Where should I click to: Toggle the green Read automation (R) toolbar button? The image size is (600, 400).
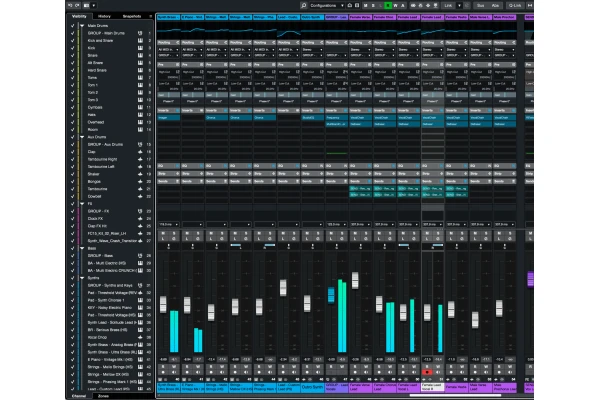click(x=388, y=5)
